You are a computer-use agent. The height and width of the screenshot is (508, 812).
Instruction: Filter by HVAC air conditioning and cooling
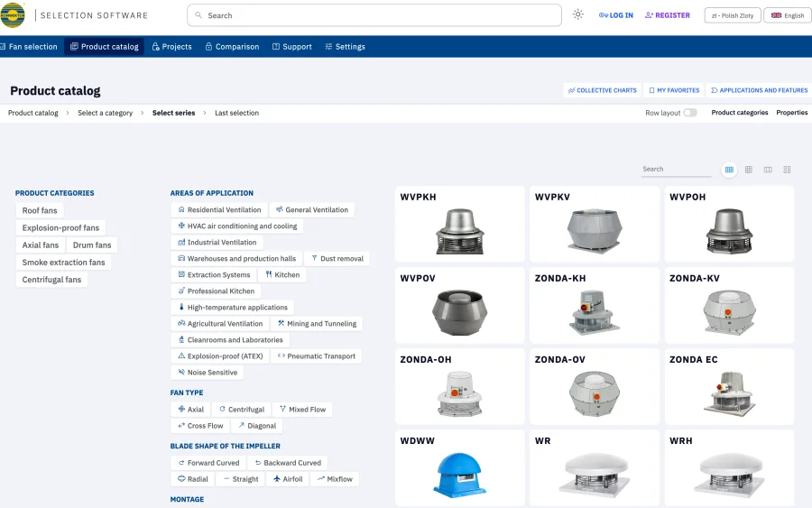pos(237,226)
